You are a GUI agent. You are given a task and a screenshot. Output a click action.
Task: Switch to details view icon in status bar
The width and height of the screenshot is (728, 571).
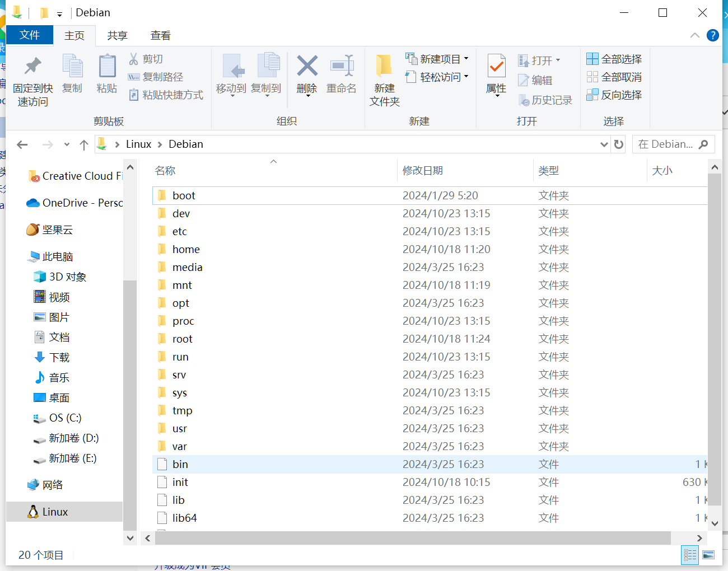pos(690,555)
